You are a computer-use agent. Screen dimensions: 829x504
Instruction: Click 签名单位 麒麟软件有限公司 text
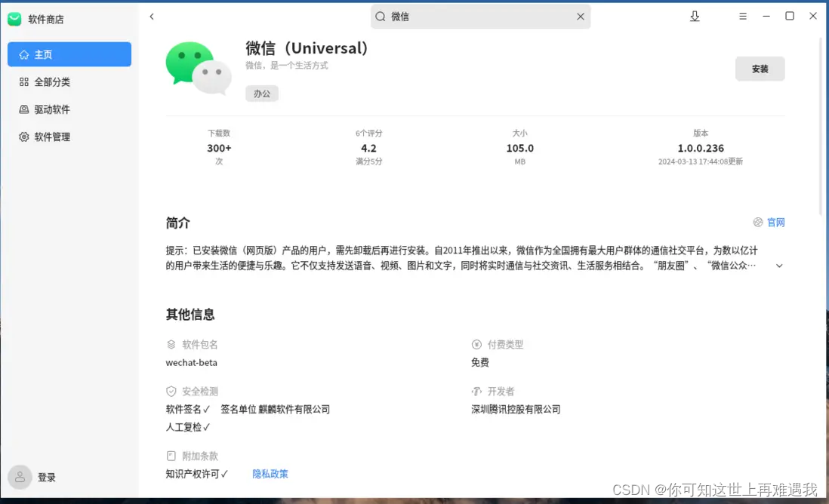click(275, 410)
